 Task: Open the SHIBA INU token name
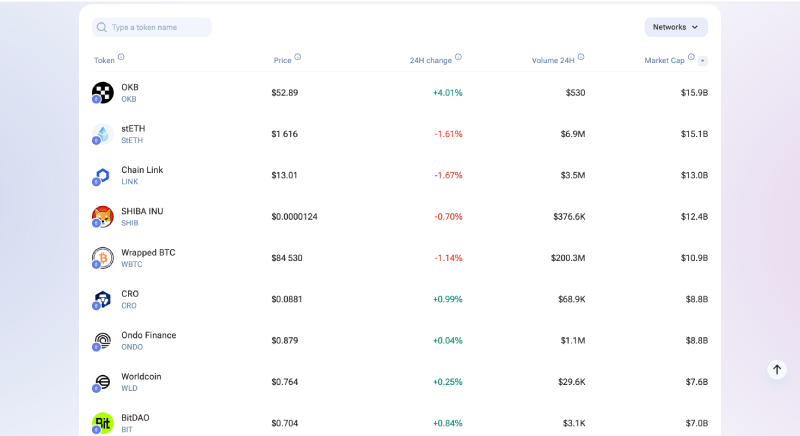[x=142, y=211]
